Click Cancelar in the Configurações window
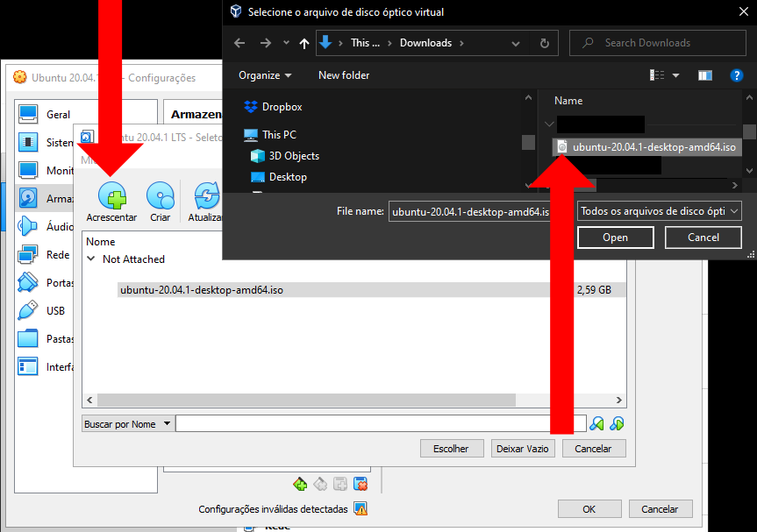The width and height of the screenshot is (757, 532). [x=660, y=509]
